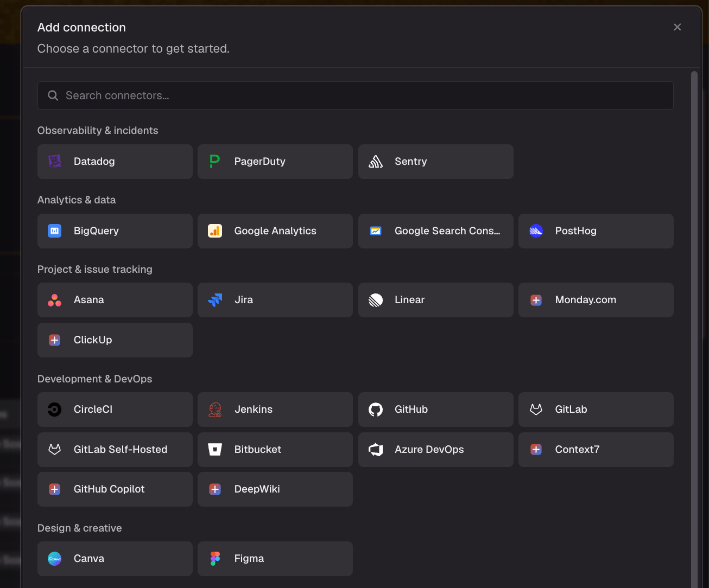Click the Datadog logo icon
Screen dimensions: 709x588
[55, 162]
